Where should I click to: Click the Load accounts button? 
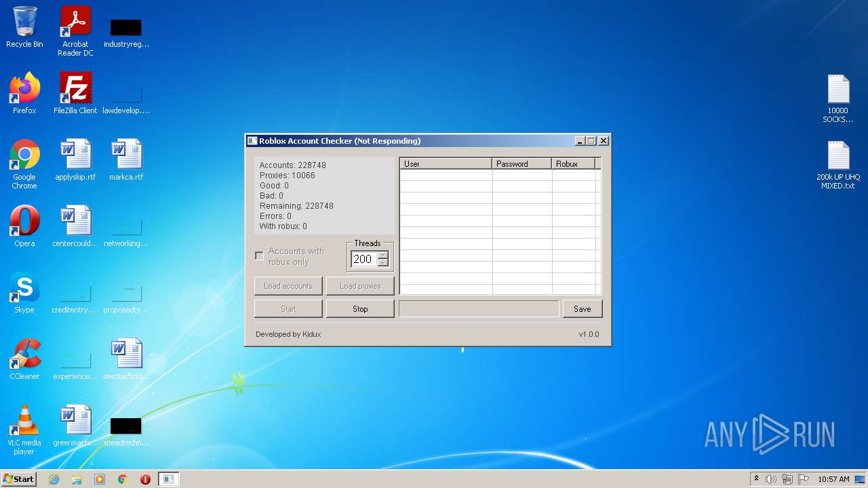click(x=288, y=286)
